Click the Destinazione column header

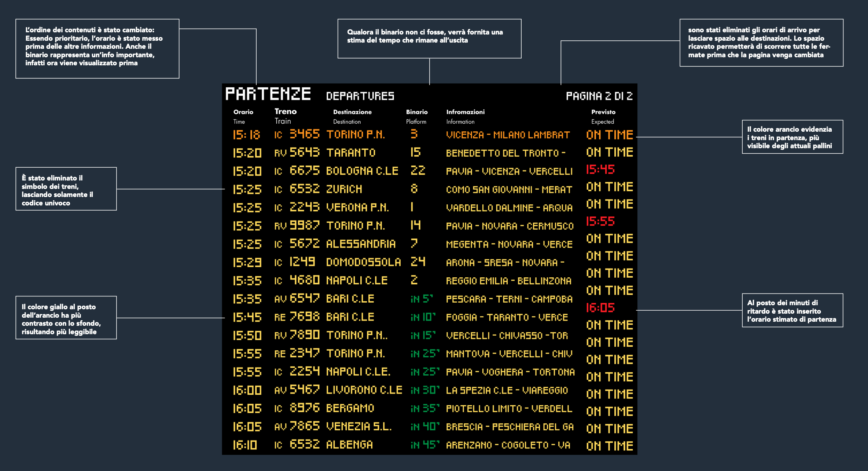click(x=352, y=112)
